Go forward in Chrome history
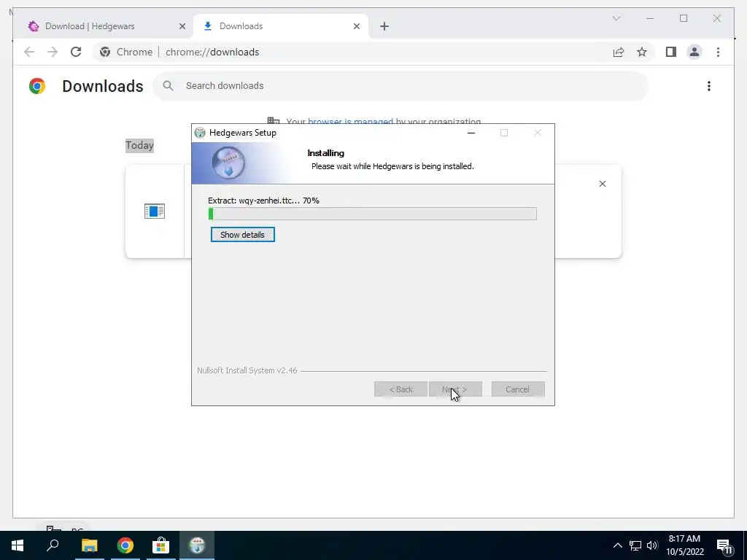 53,52
